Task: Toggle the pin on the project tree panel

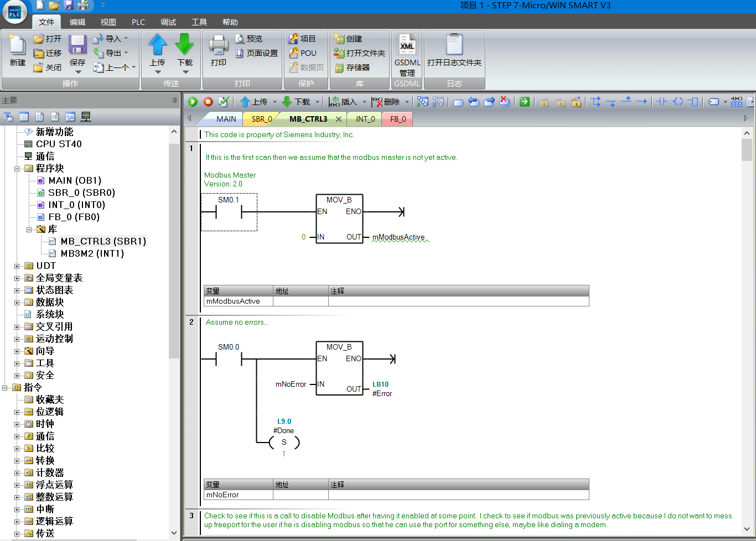Action: pyautogui.click(x=174, y=101)
